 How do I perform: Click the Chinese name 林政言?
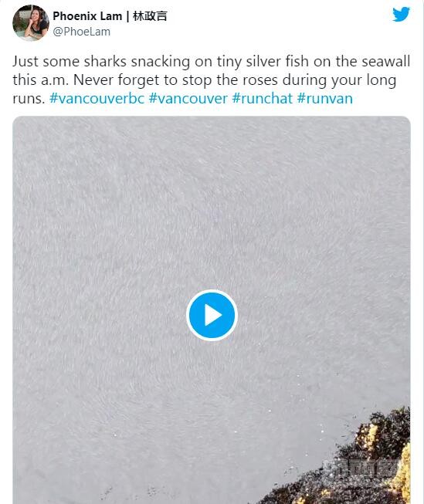150,15
